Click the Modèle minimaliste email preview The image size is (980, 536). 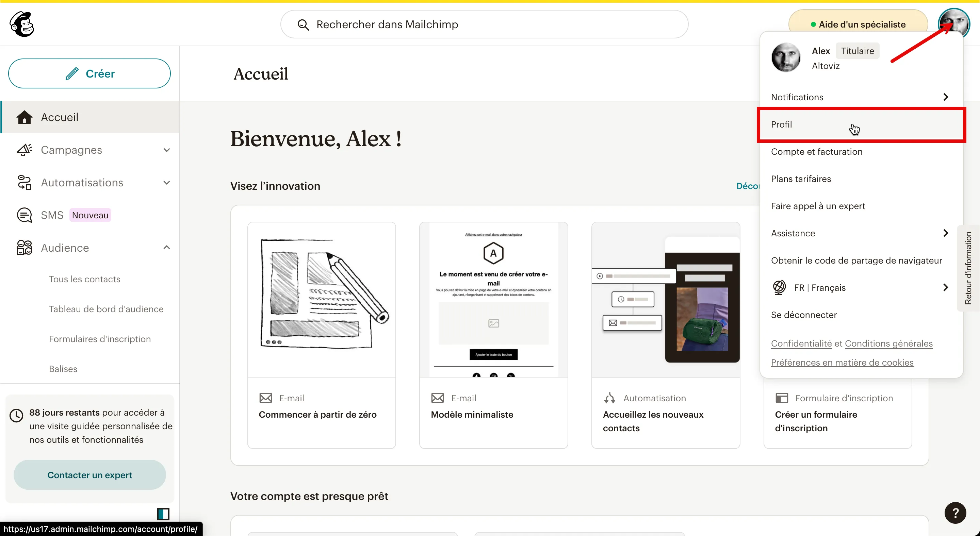tap(493, 300)
